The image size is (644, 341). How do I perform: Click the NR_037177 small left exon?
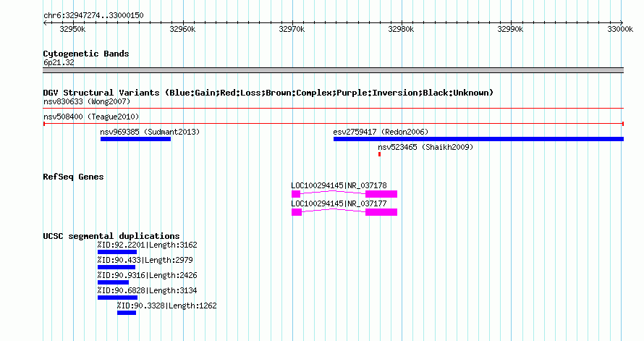(x=297, y=212)
